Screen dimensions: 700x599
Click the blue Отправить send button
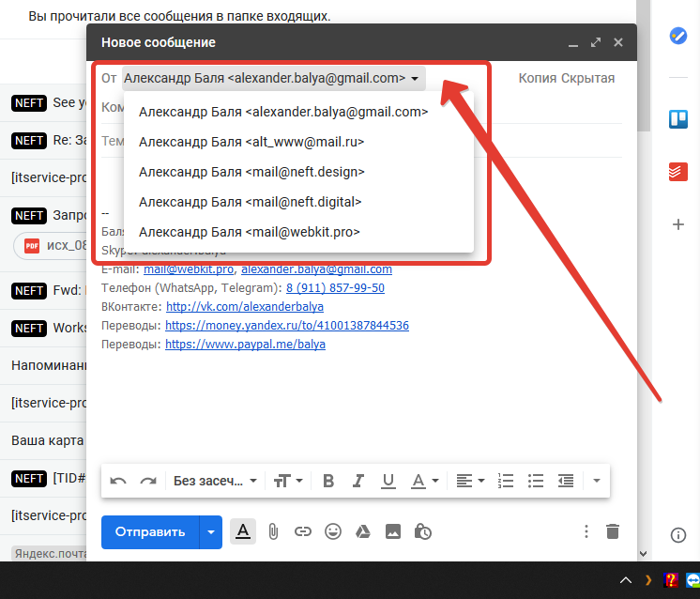point(150,531)
